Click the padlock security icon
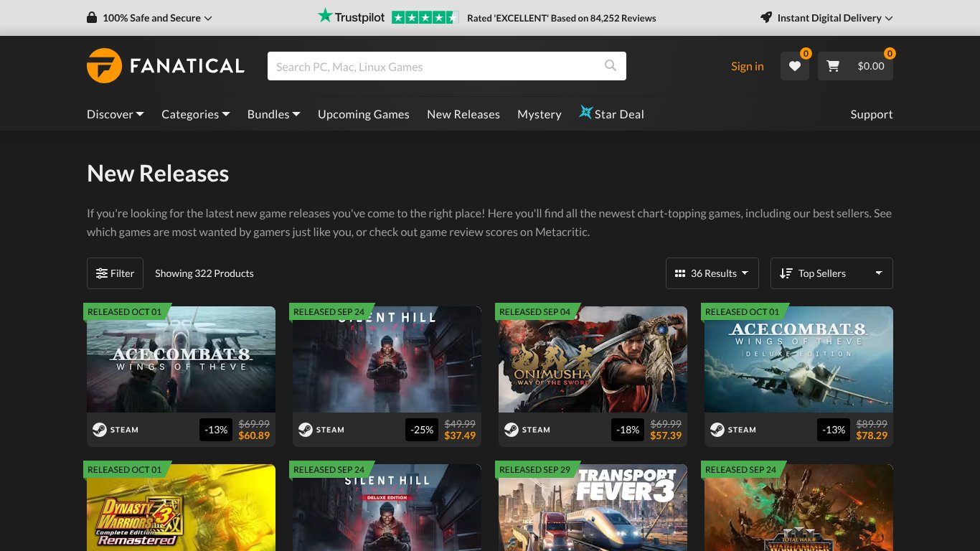The image size is (980, 551). click(92, 17)
